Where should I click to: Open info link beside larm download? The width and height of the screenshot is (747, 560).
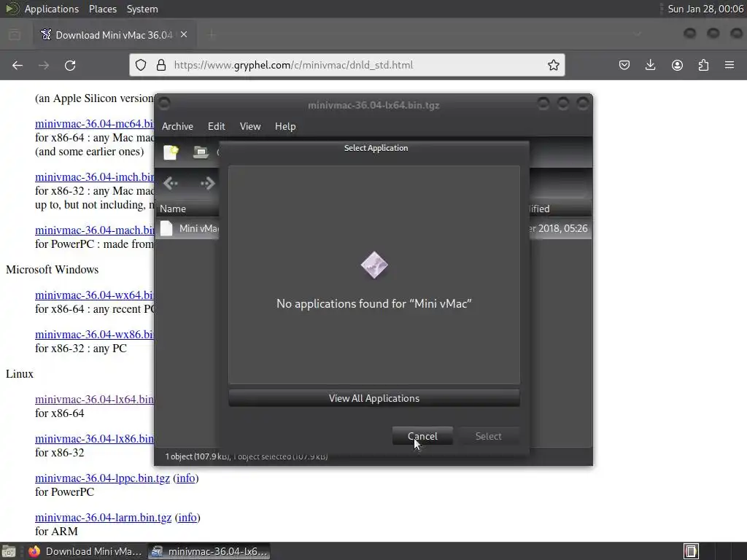point(187,518)
